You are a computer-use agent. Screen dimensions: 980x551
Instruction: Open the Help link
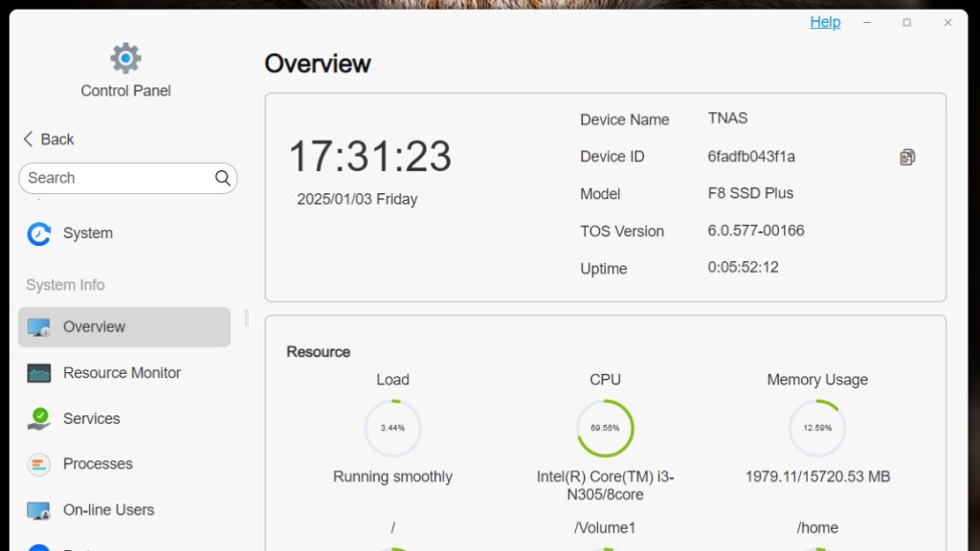(825, 22)
